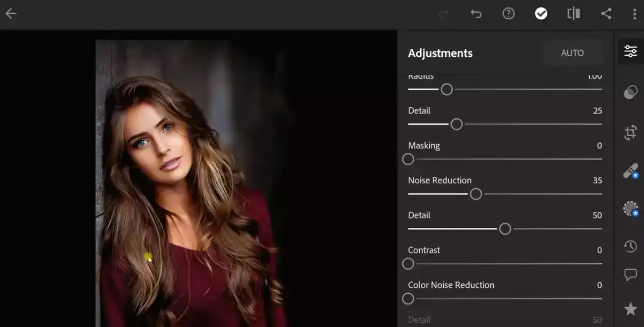Click the Color Noise Reduction label

(x=451, y=285)
